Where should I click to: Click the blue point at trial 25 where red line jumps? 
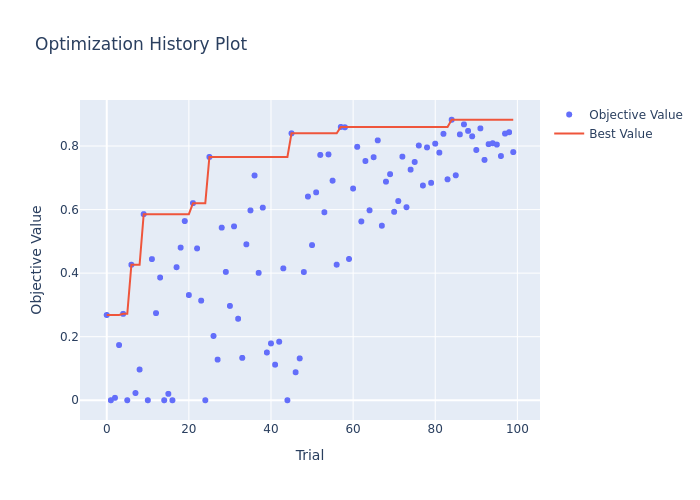[x=209, y=157]
